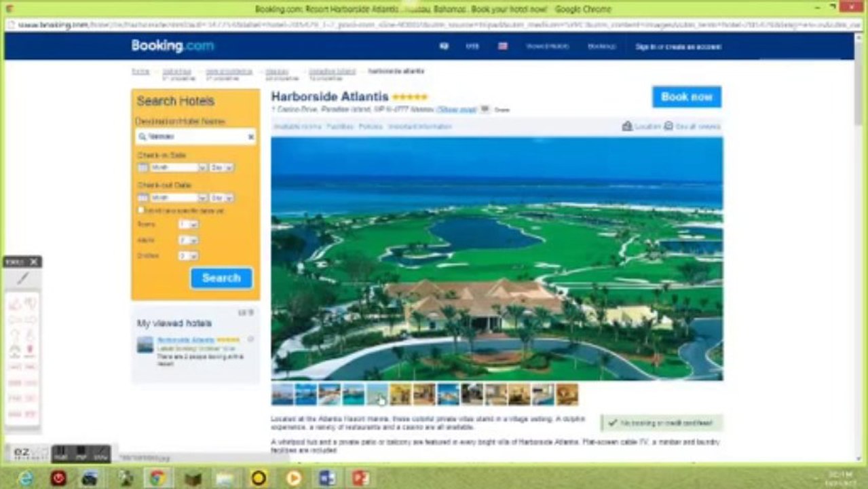Open the Available rooms tab
Screen dimensions: 868x489
(x=297, y=126)
